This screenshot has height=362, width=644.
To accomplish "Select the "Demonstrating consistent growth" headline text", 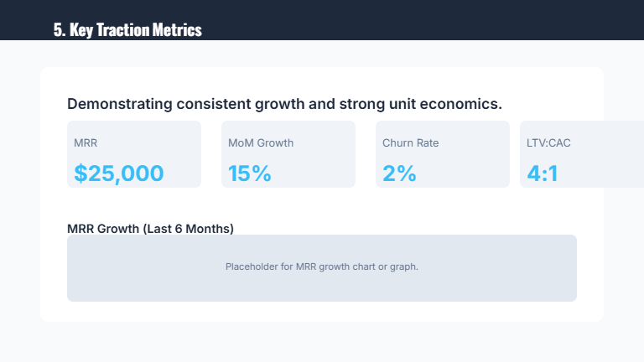I will click(284, 105).
